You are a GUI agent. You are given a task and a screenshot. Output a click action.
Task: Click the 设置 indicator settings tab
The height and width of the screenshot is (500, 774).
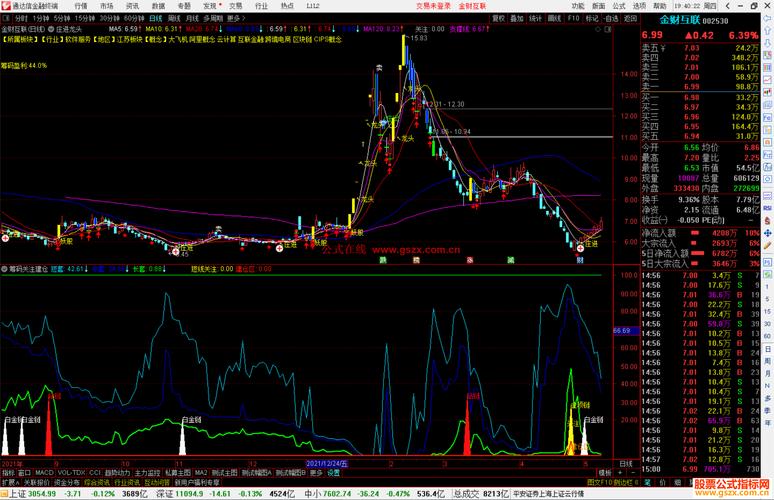click(x=334, y=473)
